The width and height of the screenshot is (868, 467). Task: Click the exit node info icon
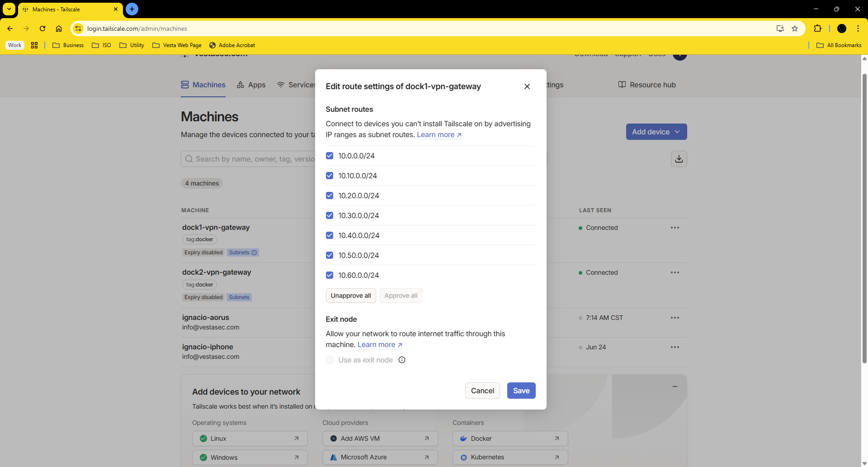click(x=402, y=360)
